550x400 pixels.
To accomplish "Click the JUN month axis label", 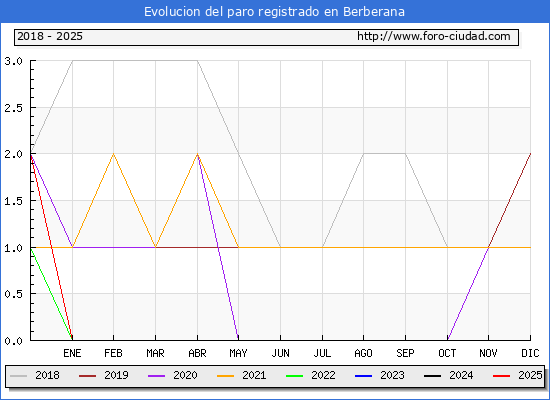I will coord(280,353).
